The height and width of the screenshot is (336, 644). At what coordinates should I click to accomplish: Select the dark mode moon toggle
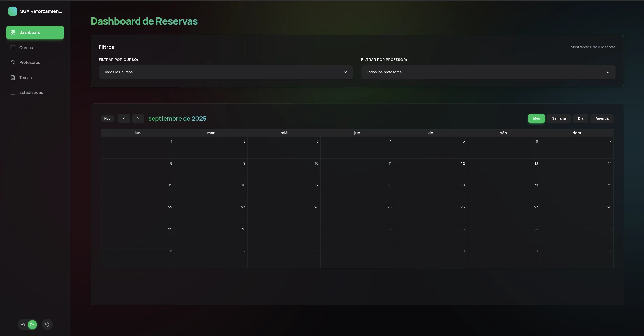click(x=32, y=324)
